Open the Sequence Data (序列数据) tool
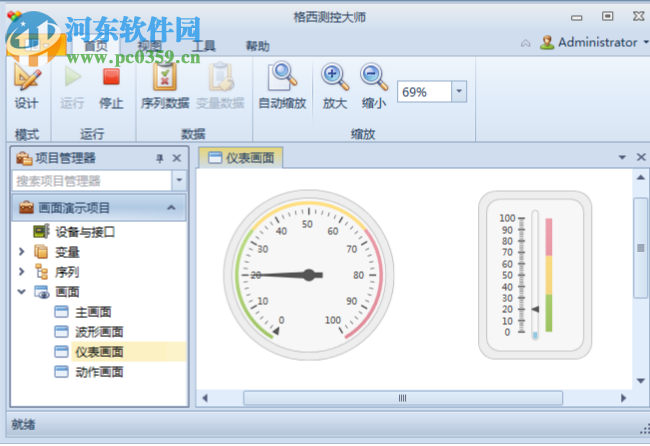650x446 pixels. [x=165, y=87]
